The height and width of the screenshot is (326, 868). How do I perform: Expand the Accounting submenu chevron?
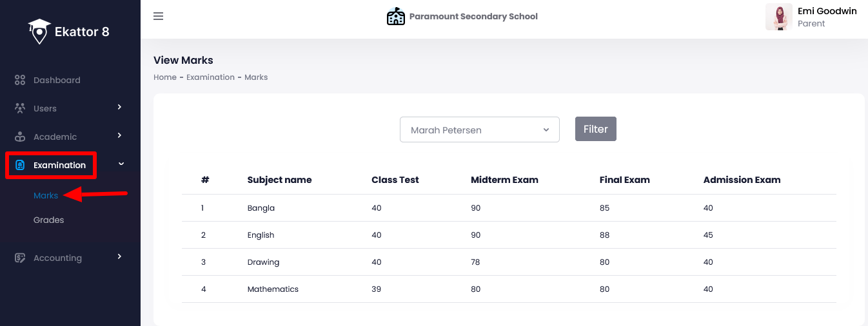pyautogui.click(x=119, y=256)
